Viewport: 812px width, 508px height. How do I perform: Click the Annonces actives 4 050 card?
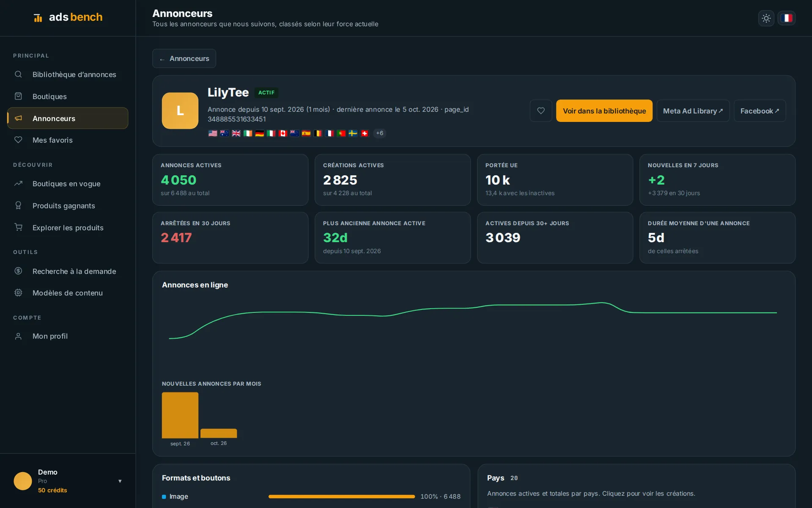(x=230, y=180)
